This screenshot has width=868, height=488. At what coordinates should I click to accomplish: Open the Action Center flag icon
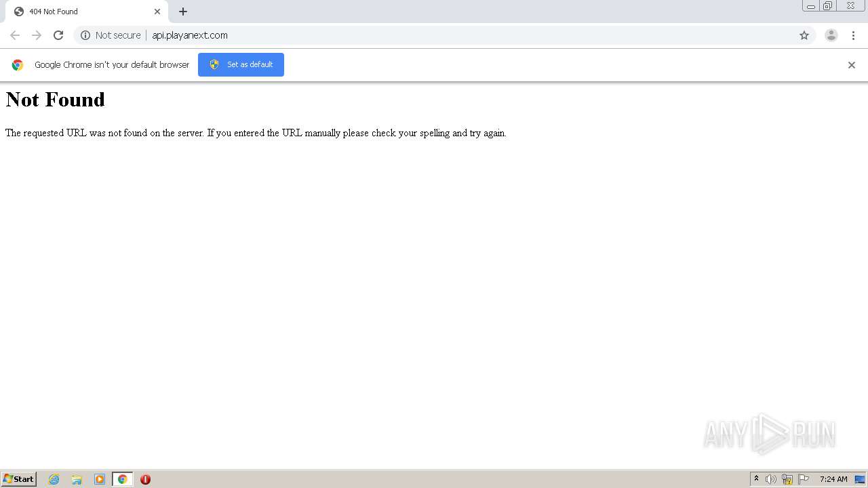[804, 479]
